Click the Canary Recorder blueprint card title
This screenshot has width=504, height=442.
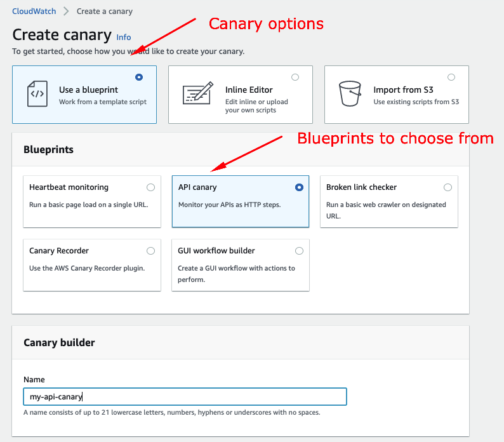pos(59,251)
